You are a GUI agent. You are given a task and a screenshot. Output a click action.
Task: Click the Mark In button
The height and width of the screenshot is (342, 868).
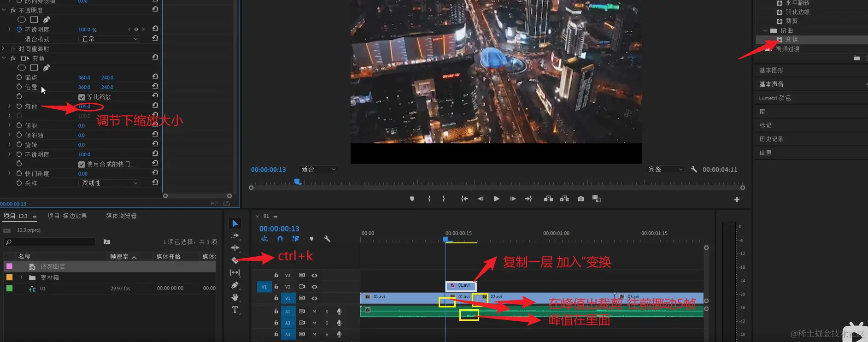pos(429,199)
